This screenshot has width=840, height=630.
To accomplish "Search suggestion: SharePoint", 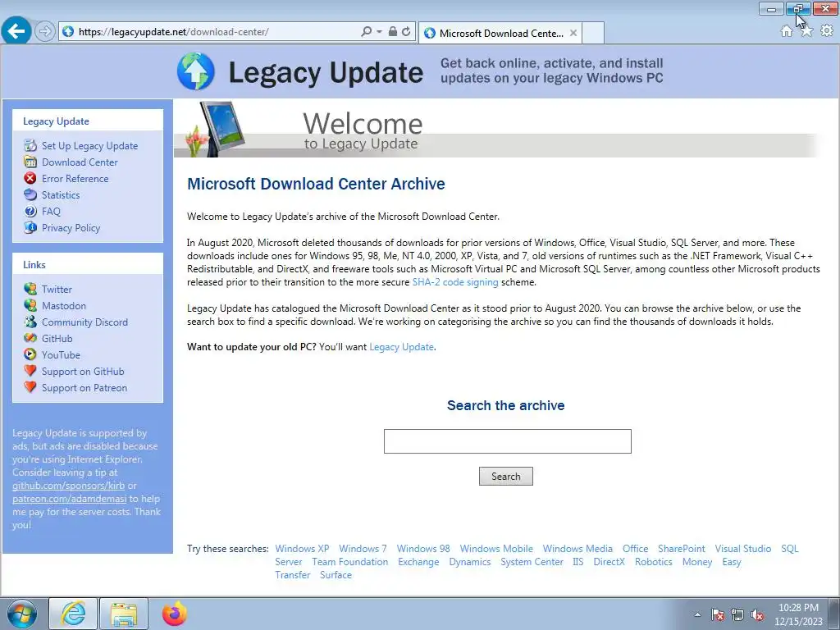I will click(x=682, y=549).
